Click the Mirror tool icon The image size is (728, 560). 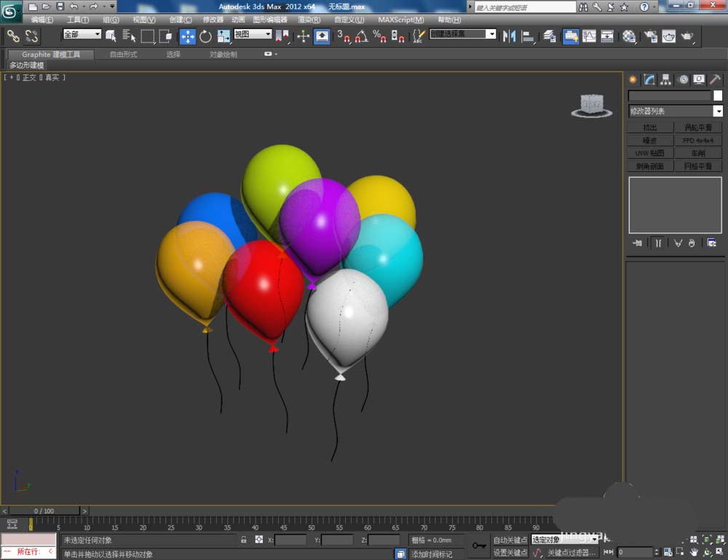(510, 36)
